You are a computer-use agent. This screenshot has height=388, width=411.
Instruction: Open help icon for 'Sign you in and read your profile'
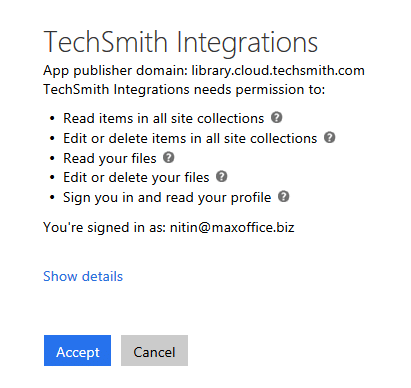(284, 196)
